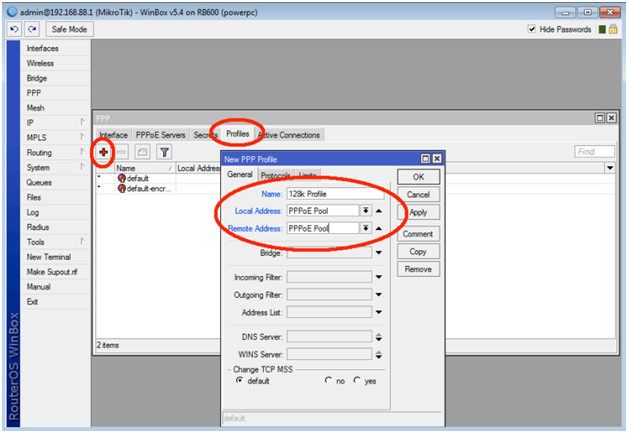Open Queues from the left sidebar
The width and height of the screenshot is (628, 433).
coord(40,183)
